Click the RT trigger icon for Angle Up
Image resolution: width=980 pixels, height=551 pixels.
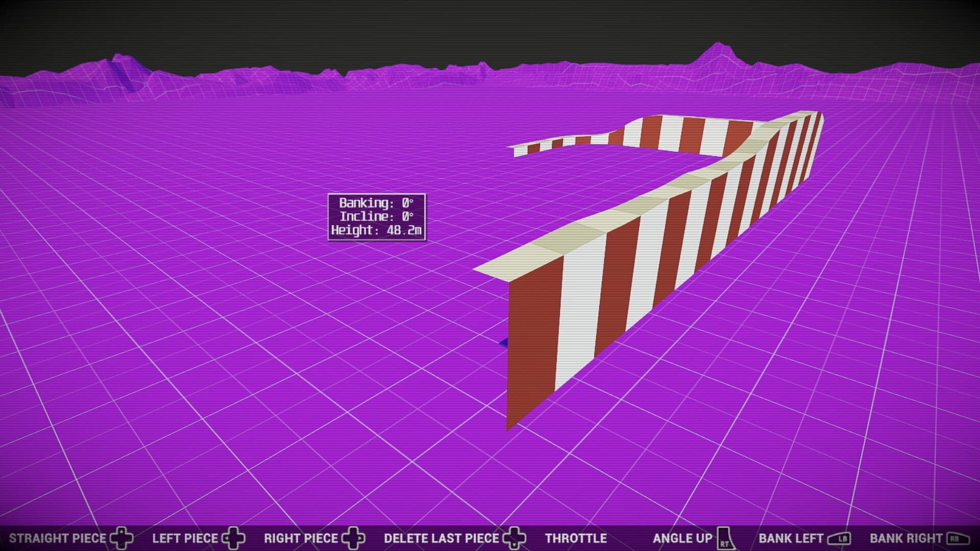click(x=725, y=539)
